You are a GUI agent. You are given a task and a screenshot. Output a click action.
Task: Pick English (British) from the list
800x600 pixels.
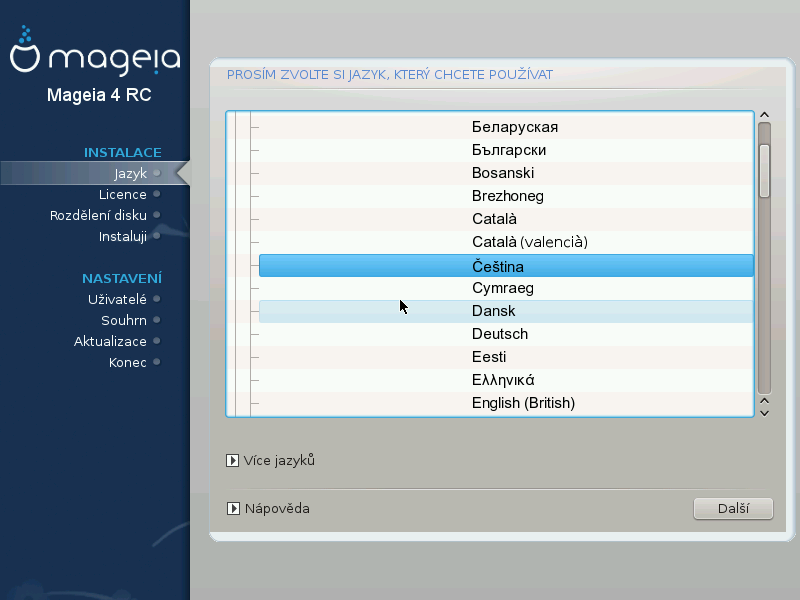pos(523,403)
